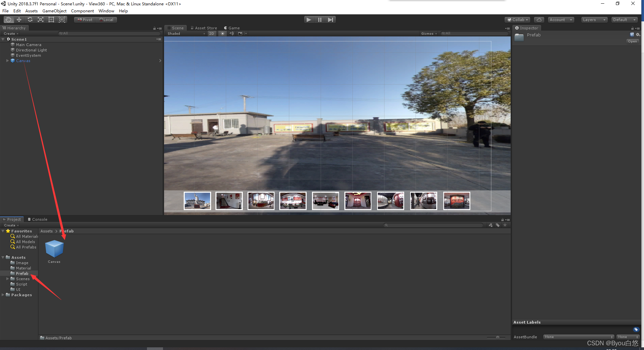Toggle scene audio button

231,33
